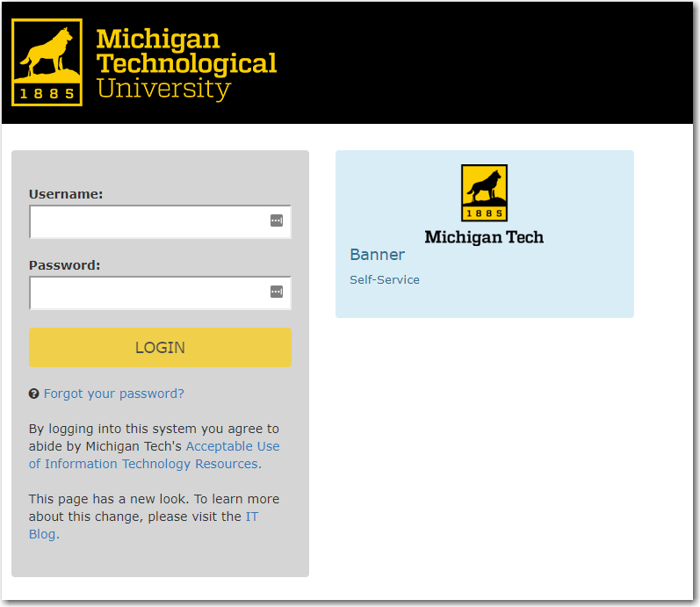Click the question mark help icon
Screen dimensions: 700x607
coord(34,394)
